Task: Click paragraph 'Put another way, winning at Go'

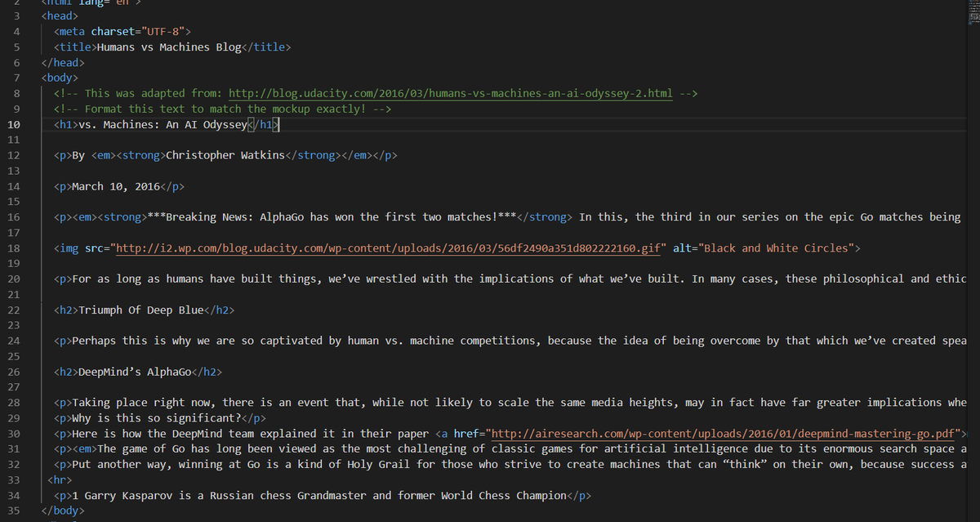Action: 166,464
